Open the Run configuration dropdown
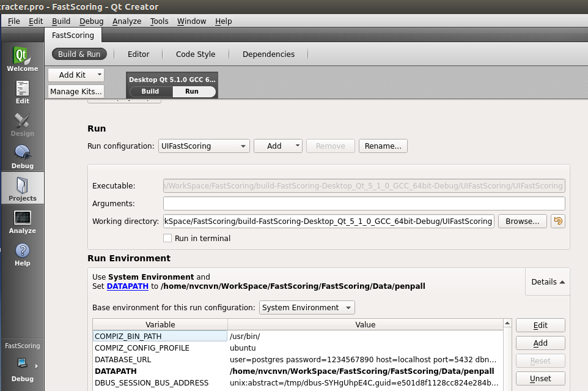This screenshot has width=588, height=391. pyautogui.click(x=204, y=146)
